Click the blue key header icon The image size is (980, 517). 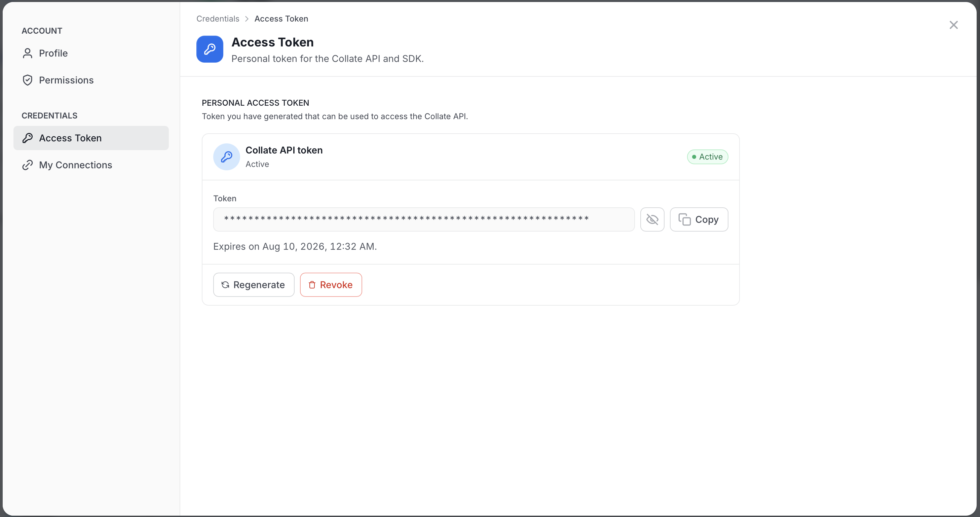(210, 49)
